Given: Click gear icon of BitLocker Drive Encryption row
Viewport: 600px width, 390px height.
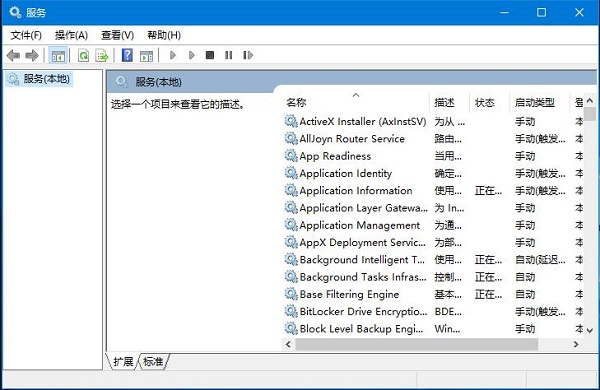Looking at the screenshot, I should [x=291, y=311].
